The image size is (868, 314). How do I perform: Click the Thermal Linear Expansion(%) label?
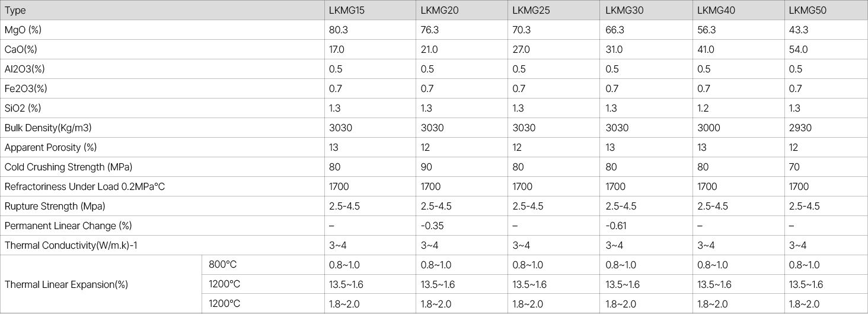(66, 284)
